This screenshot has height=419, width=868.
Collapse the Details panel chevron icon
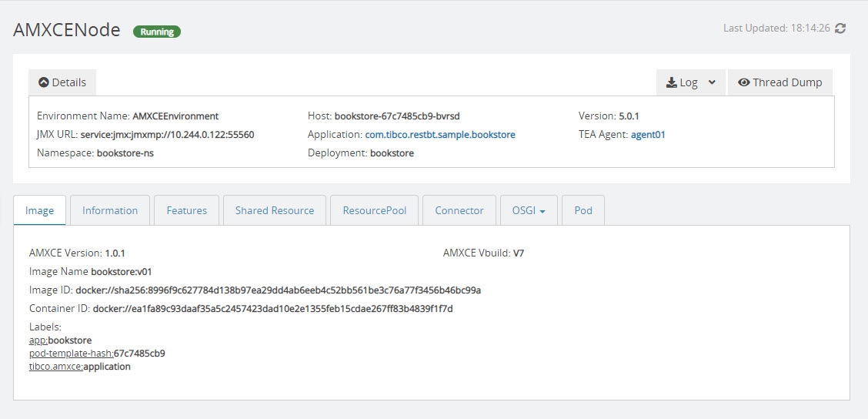43,82
